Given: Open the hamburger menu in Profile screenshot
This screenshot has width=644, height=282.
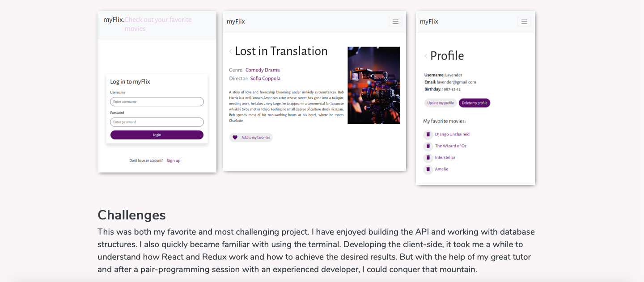Looking at the screenshot, I should click(524, 21).
